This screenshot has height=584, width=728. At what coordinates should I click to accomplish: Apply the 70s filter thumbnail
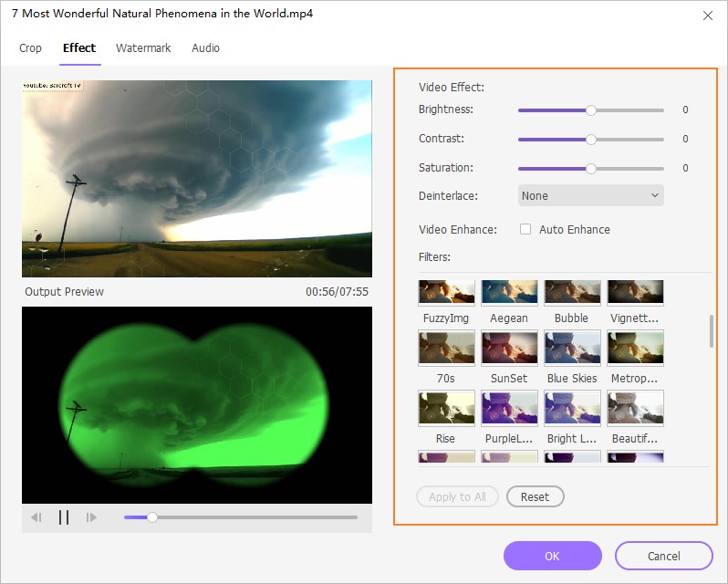click(446, 349)
